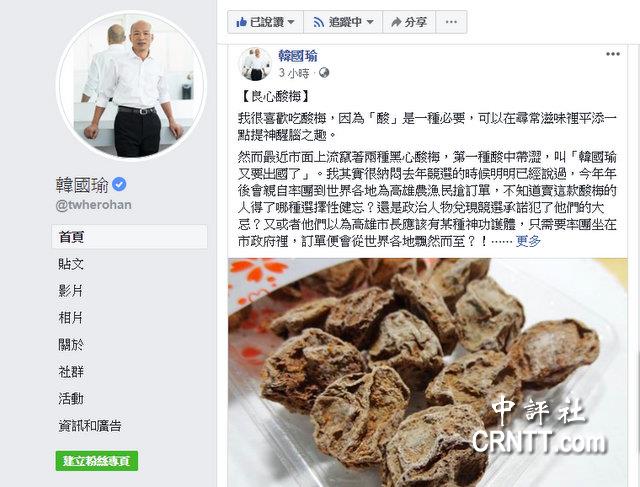Click the 韓國瑜 author name link in post
Screen dimensions: 640x487
point(298,56)
